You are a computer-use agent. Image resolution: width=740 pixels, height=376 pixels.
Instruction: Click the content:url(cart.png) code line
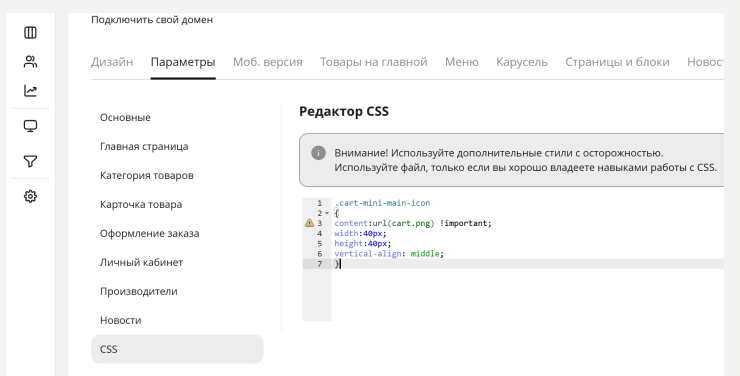pos(413,223)
